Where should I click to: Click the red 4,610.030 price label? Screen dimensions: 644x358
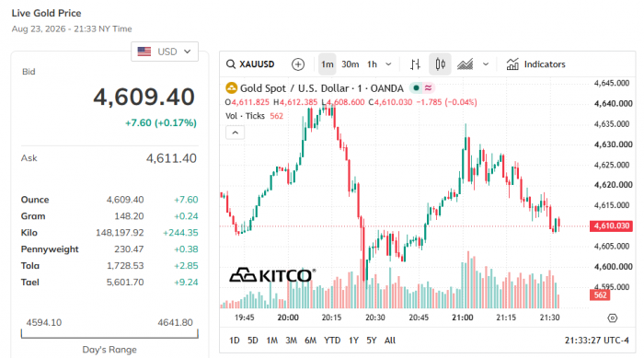[611, 225]
